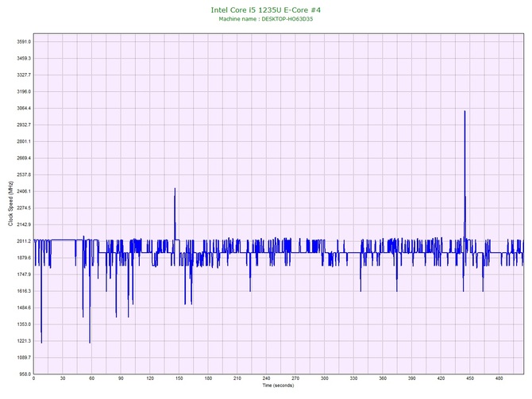
Task: Click the spike peaking near 2406 MHz
Action: point(175,213)
